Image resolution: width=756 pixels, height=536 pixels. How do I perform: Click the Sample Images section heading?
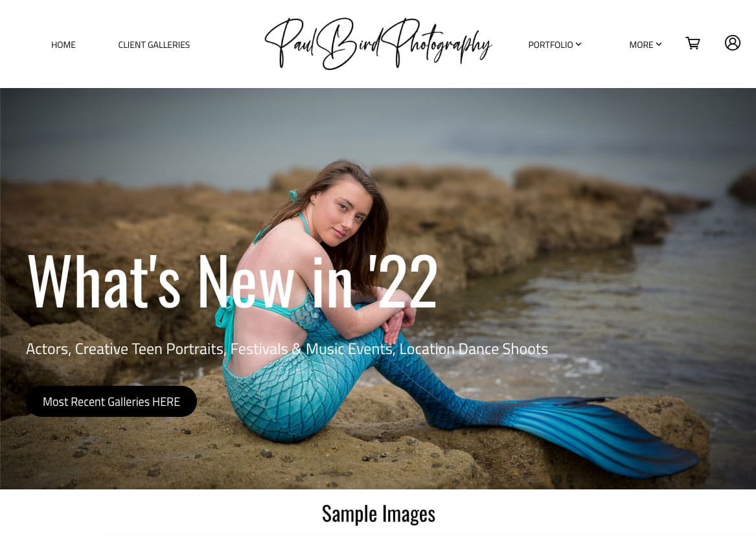coord(378,514)
